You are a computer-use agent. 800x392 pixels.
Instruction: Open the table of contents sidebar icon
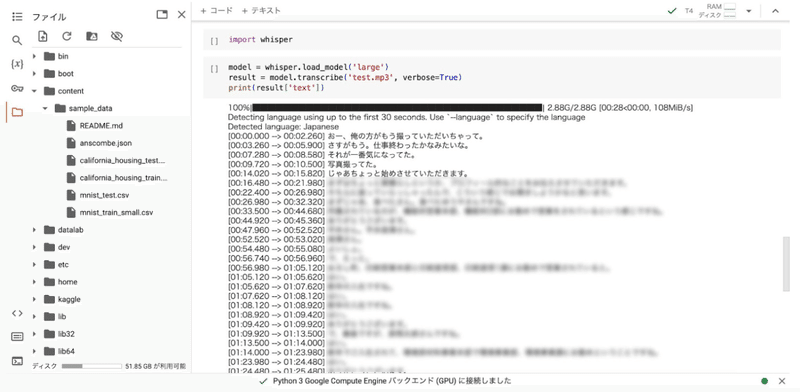(17, 16)
